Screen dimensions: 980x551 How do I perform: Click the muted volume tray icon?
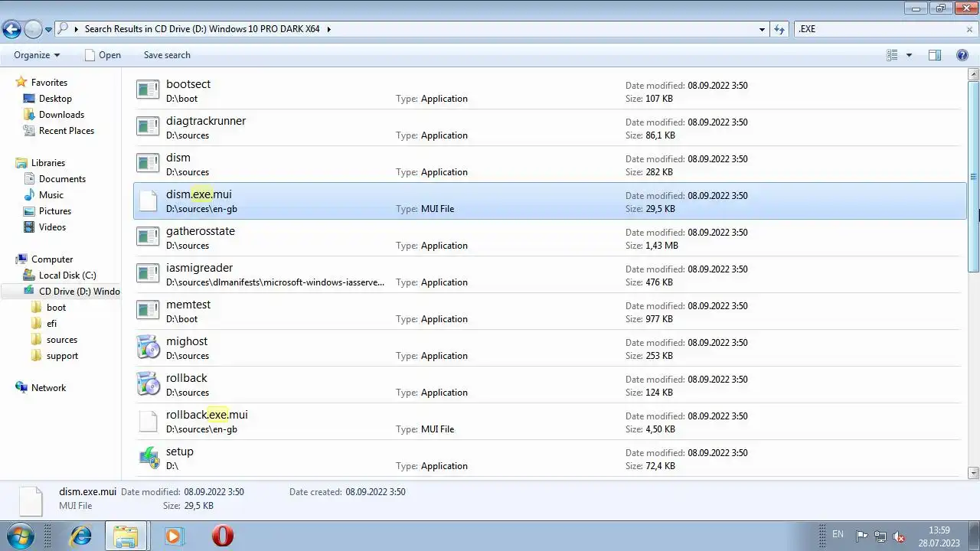900,536
